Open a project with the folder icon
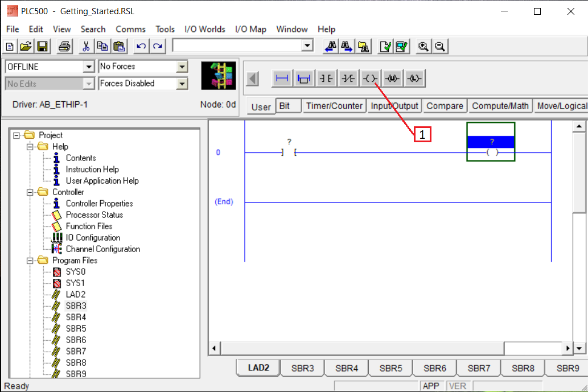This screenshot has height=392, width=588. (26, 47)
